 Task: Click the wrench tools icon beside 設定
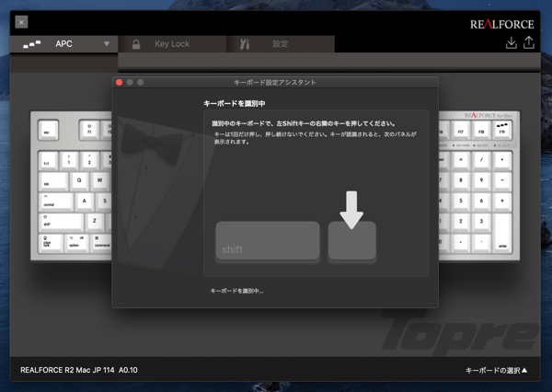pos(245,44)
